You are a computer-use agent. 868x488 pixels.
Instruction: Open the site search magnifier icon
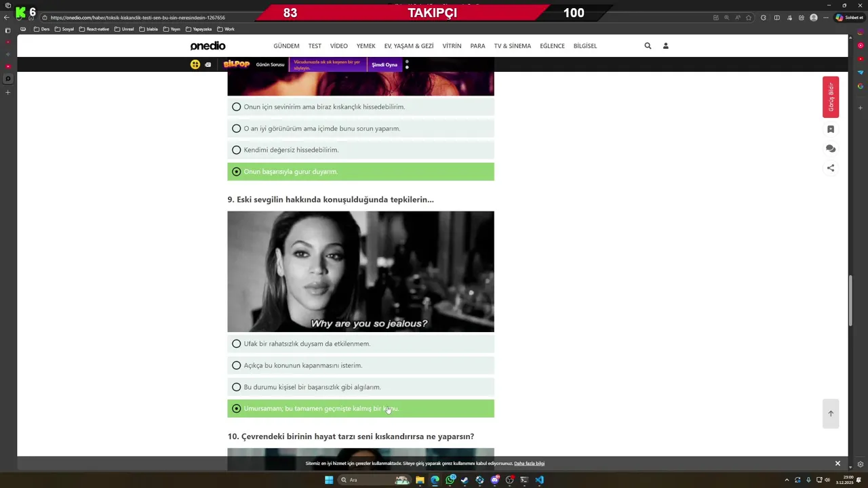coord(648,46)
